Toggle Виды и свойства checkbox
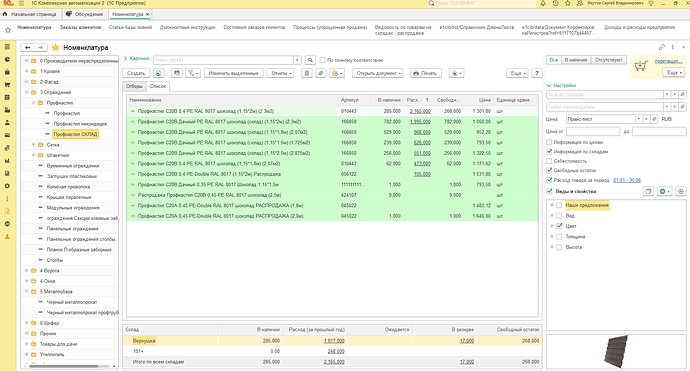 click(549, 191)
